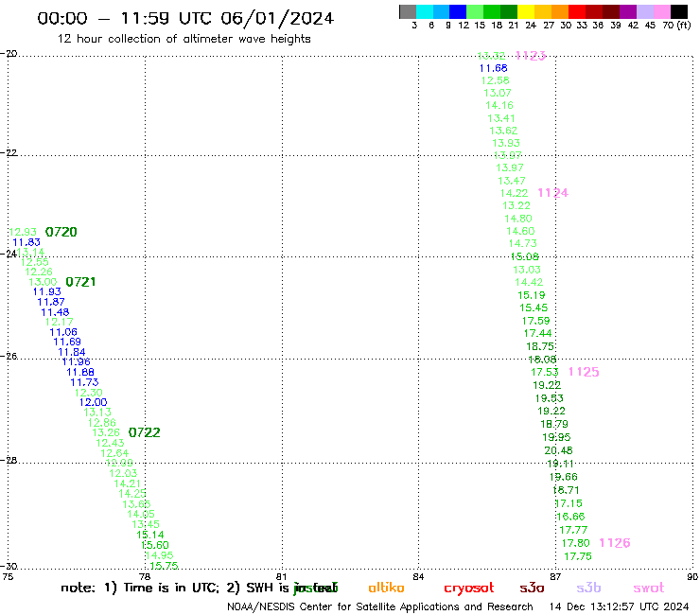Select the 14.16 wave height value
Viewport: 700px width, 615px height.
coord(499,105)
